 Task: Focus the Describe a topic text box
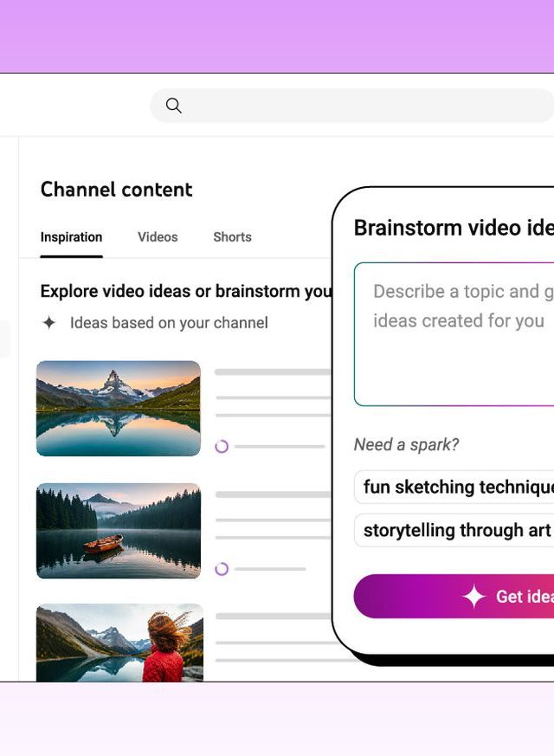click(454, 333)
